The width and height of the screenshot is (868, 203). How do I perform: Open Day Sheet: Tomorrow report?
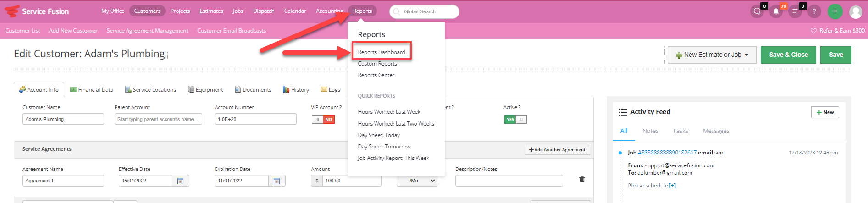point(384,147)
